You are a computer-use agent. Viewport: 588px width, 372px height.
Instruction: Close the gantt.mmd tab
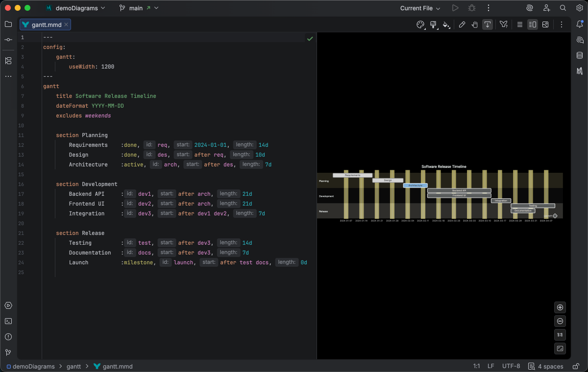pyautogui.click(x=67, y=24)
